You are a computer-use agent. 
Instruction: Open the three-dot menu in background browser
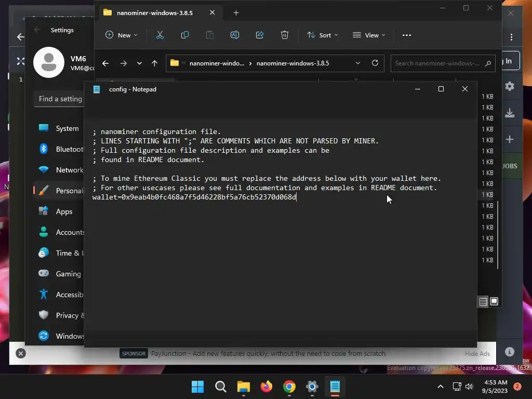point(511,37)
